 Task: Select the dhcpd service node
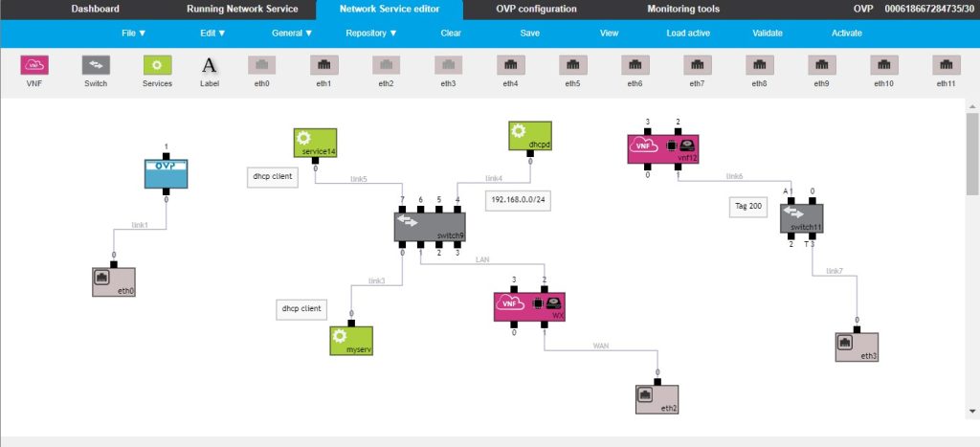[530, 136]
